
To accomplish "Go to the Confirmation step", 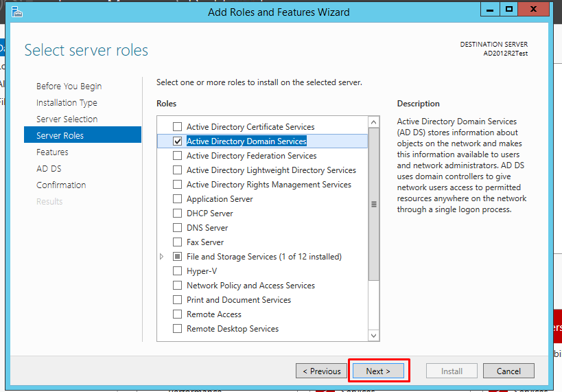I will tap(61, 185).
